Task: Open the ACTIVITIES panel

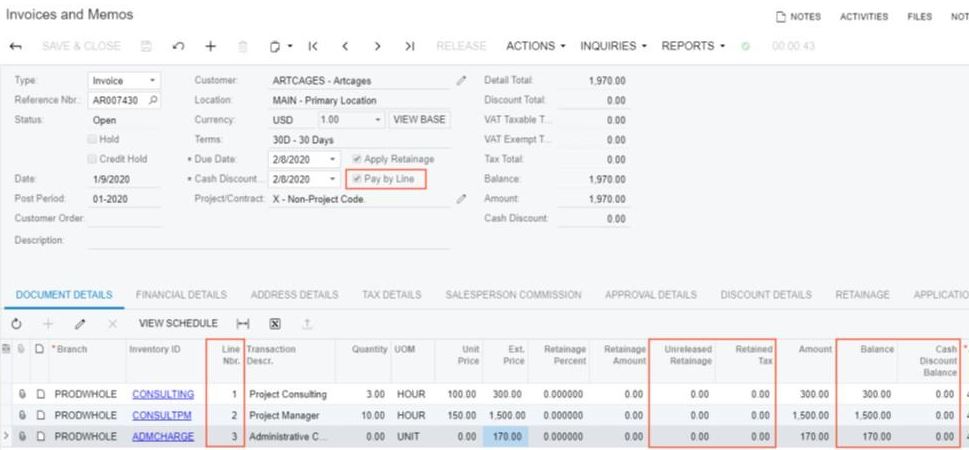Action: point(864,17)
